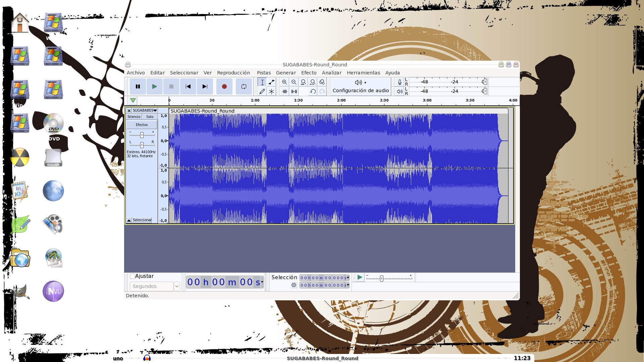
Task: Click the Efectos button in track panel
Action: (x=142, y=125)
